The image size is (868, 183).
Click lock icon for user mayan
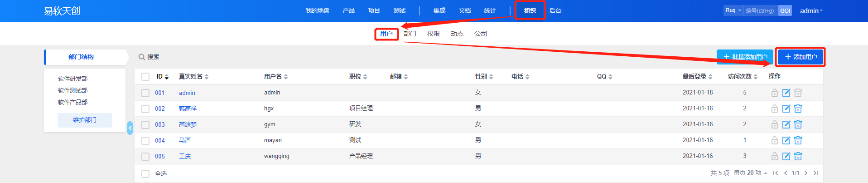(775, 140)
